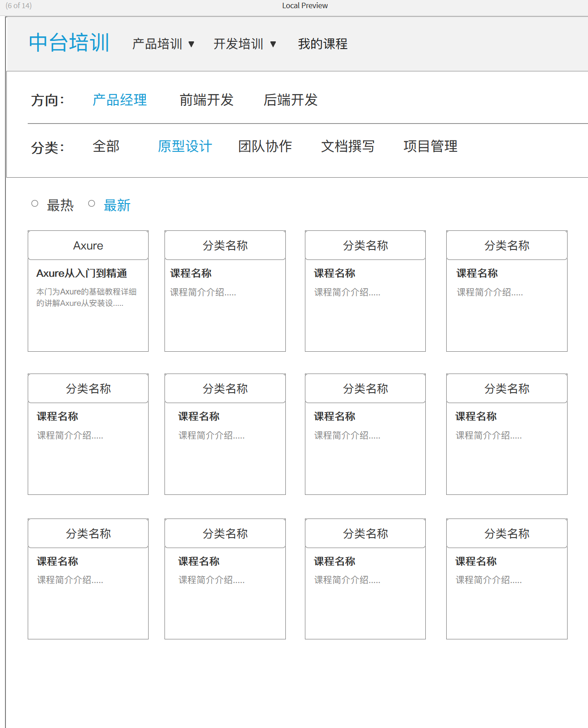Viewport: 588px width, 728px height.
Task: Choose the 原型设计 category filter
Action: (185, 146)
